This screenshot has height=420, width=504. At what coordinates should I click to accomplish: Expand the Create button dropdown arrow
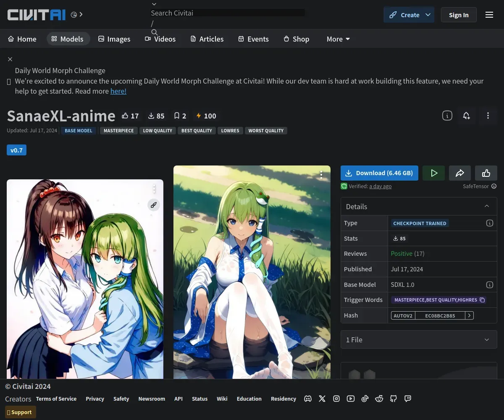[x=428, y=15]
